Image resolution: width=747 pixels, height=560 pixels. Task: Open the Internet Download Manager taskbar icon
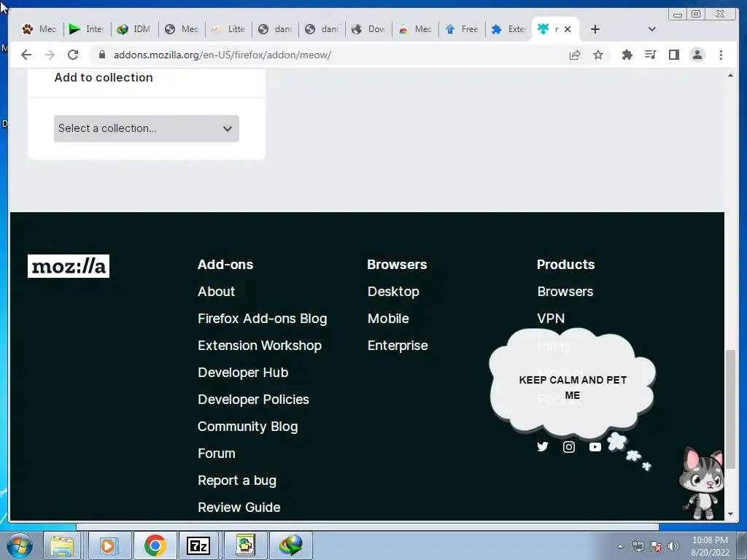[x=291, y=545]
